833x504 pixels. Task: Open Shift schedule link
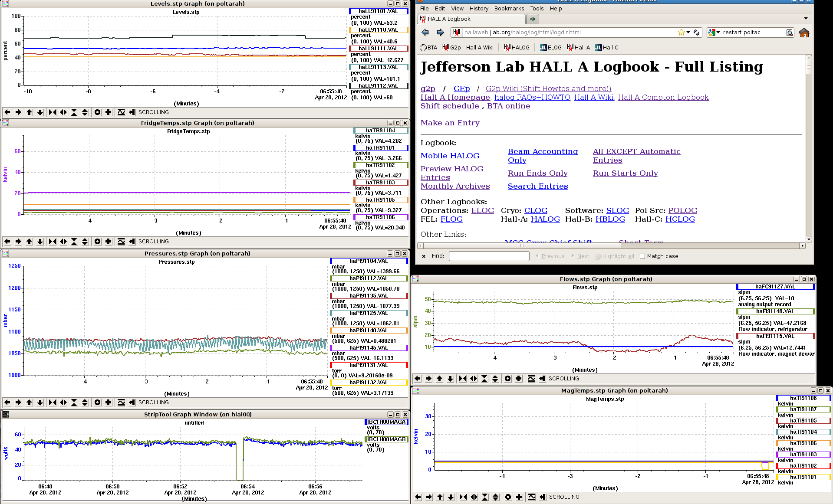(450, 106)
